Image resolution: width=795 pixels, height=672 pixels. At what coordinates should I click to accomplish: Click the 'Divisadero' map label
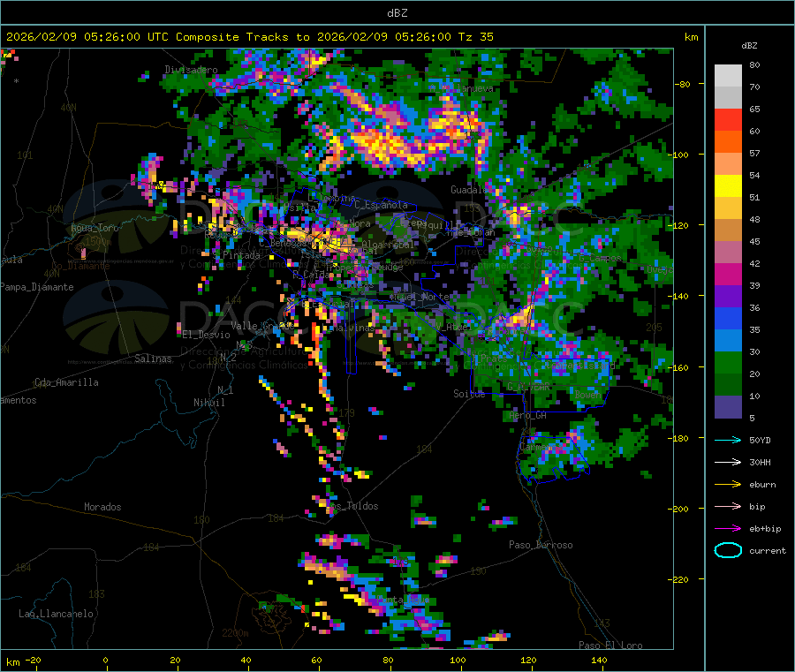click(191, 70)
